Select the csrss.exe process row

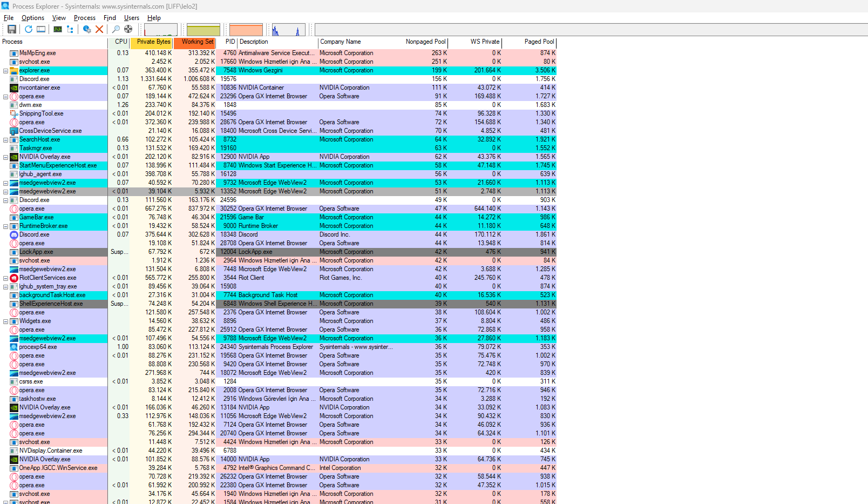[x=278, y=381]
